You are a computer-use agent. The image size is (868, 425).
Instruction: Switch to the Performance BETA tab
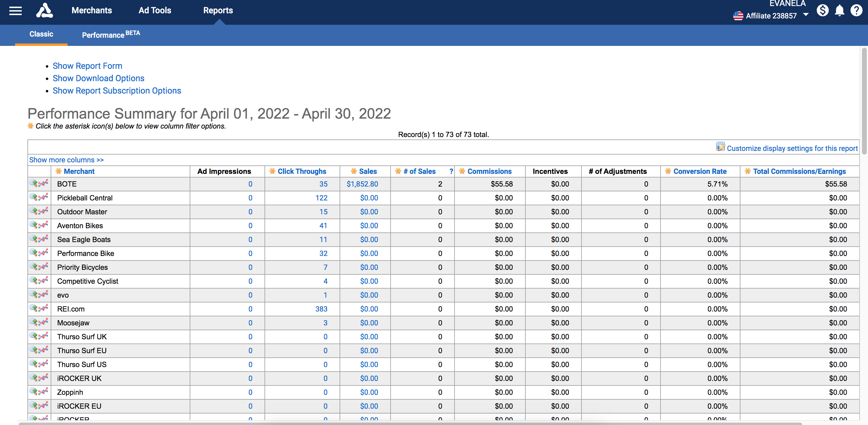pos(111,34)
